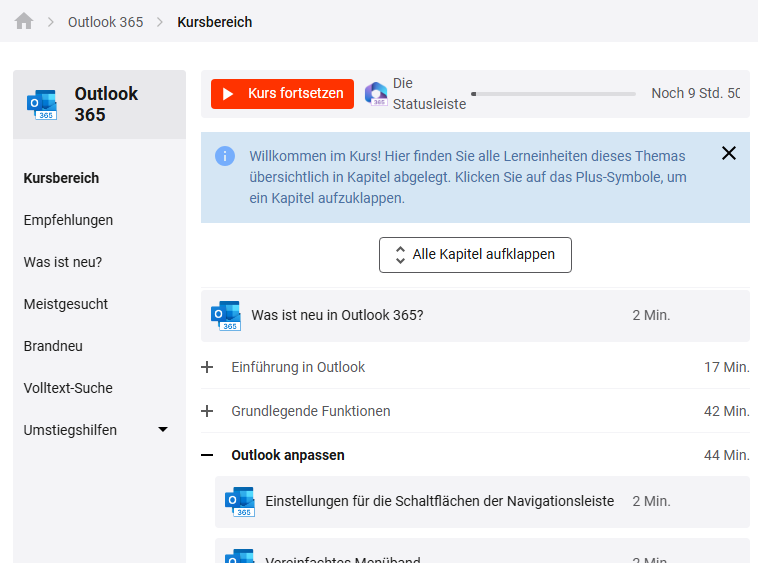This screenshot has width=758, height=563.
Task: Click the Kurs fortsetzen button
Action: (x=282, y=94)
